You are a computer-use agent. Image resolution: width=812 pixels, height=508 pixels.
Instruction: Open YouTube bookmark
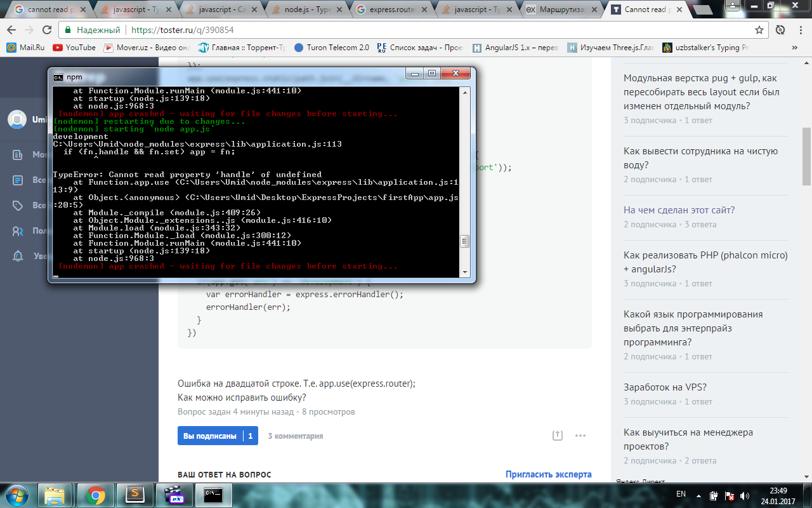[x=74, y=48]
